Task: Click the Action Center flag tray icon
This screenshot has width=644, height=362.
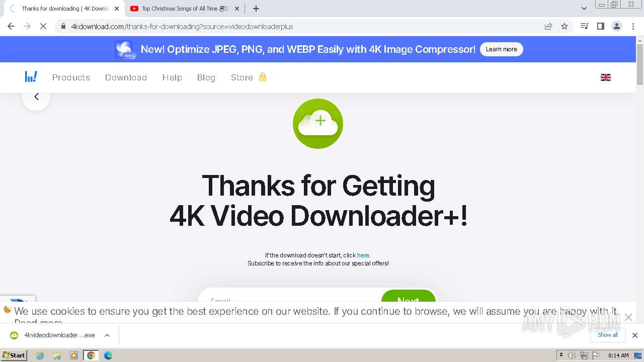Action: pos(596,355)
